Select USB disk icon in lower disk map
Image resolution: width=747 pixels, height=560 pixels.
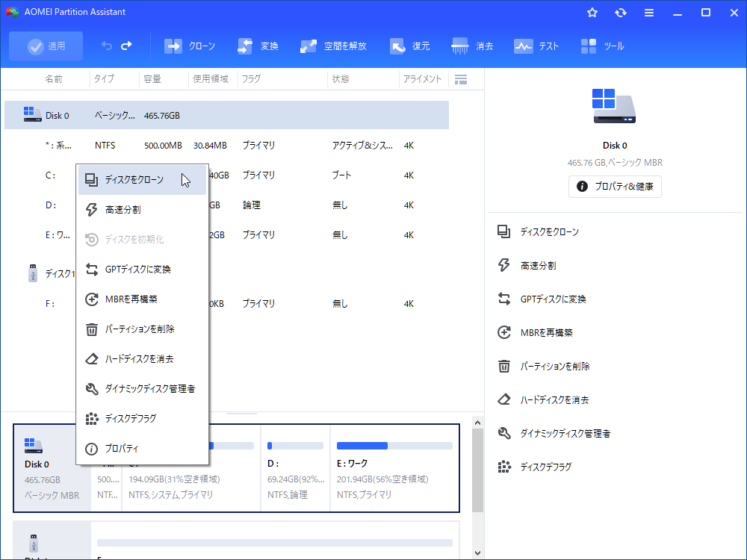click(34, 544)
